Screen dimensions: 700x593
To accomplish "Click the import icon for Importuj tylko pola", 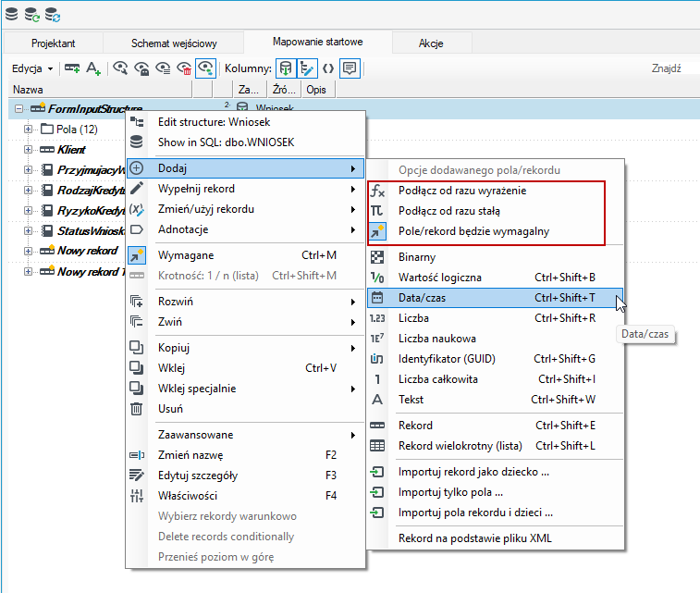I will click(x=377, y=492).
